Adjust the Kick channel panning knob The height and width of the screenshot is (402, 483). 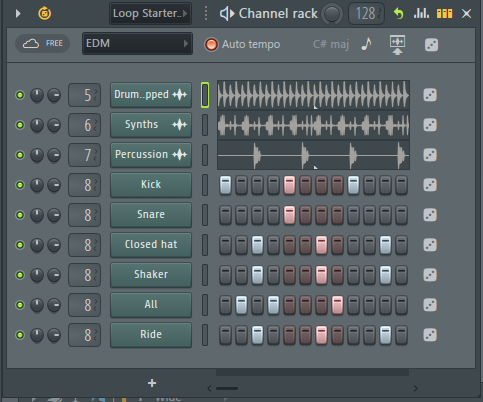pyautogui.click(x=37, y=185)
